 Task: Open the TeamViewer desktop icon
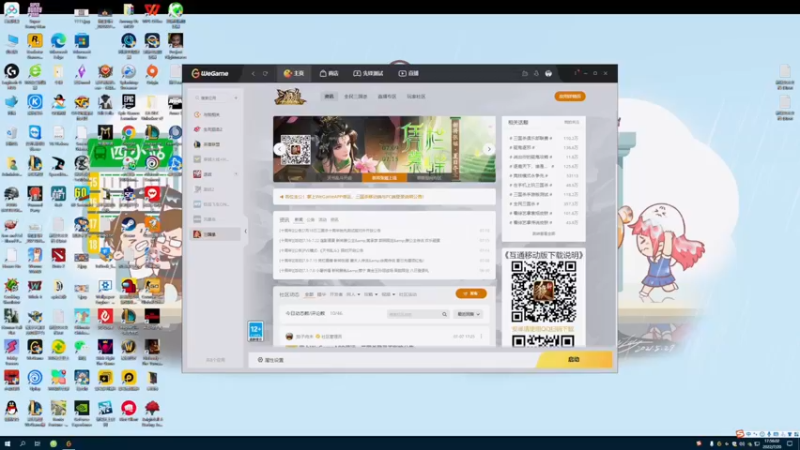(x=35, y=136)
